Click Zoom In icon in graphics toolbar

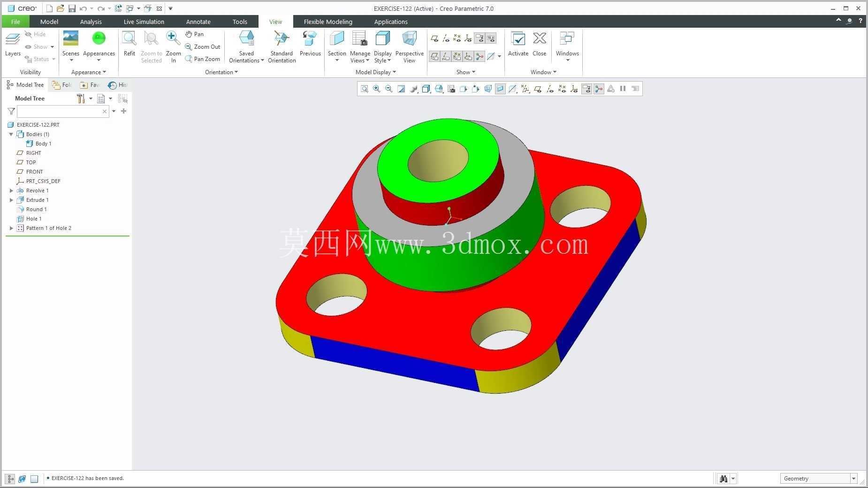(376, 89)
